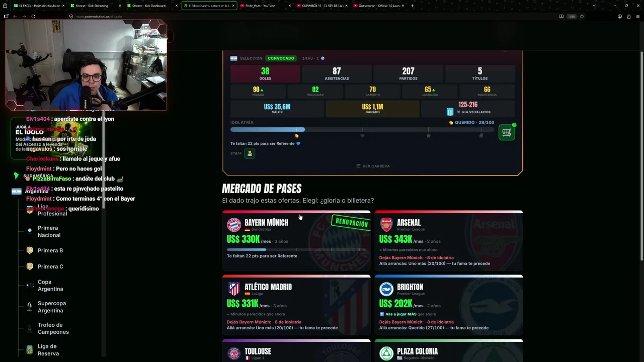The height and width of the screenshot is (362, 644).
Task: Click the Mercado de Pases heading
Action: tap(262, 189)
